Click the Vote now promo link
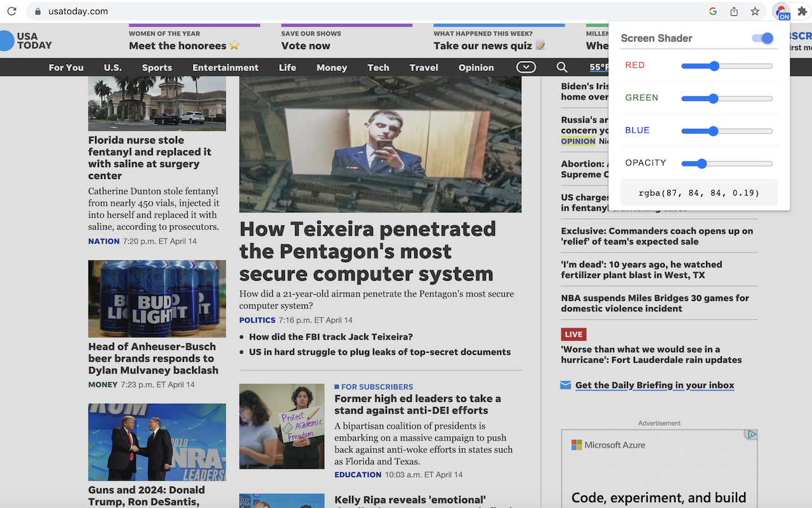The image size is (812, 508). click(x=306, y=46)
